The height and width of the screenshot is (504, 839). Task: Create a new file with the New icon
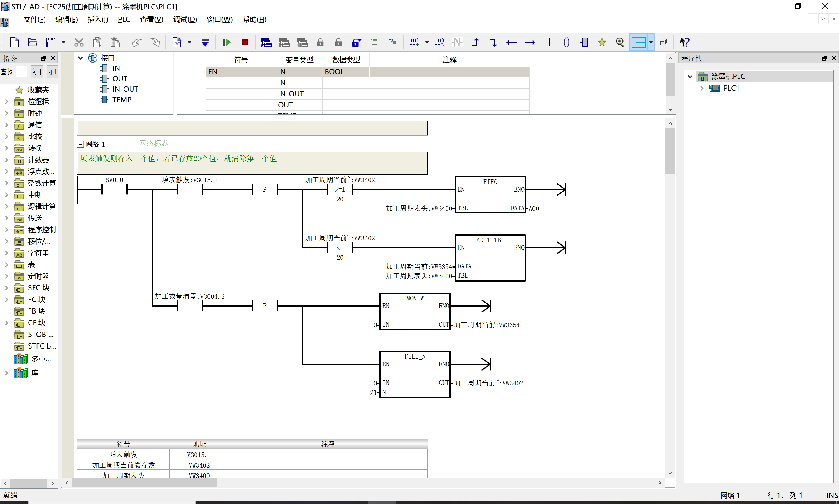point(14,43)
